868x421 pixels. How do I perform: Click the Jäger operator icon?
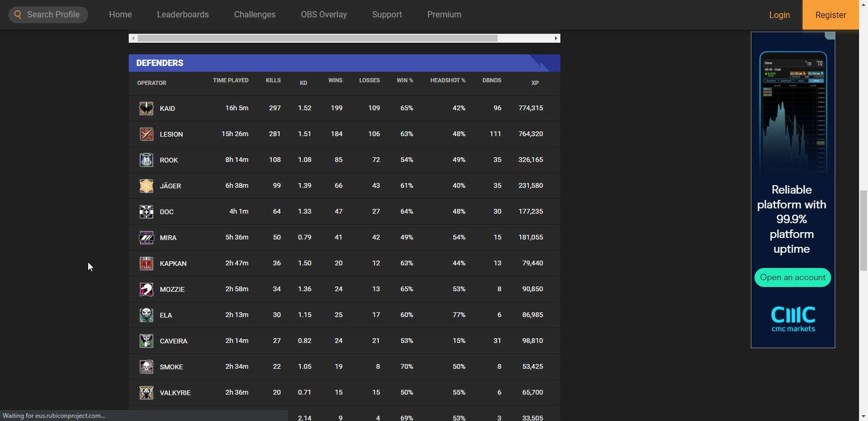(146, 186)
